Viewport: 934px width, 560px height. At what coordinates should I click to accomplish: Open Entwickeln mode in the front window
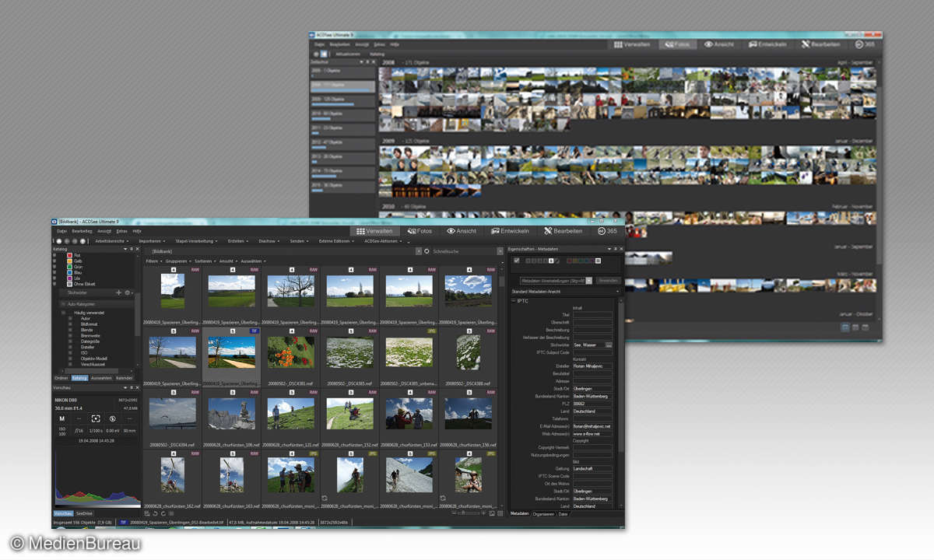[509, 231]
